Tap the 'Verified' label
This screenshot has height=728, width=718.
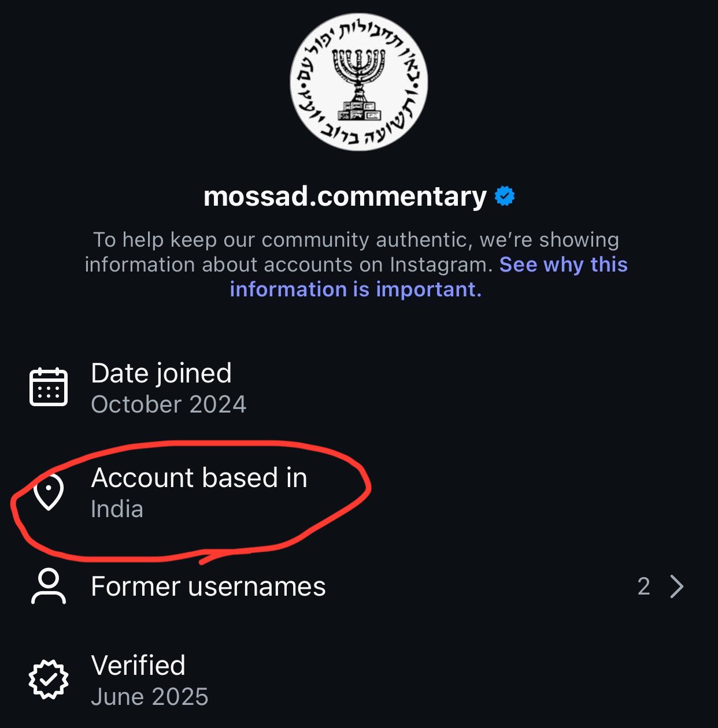pos(138,666)
